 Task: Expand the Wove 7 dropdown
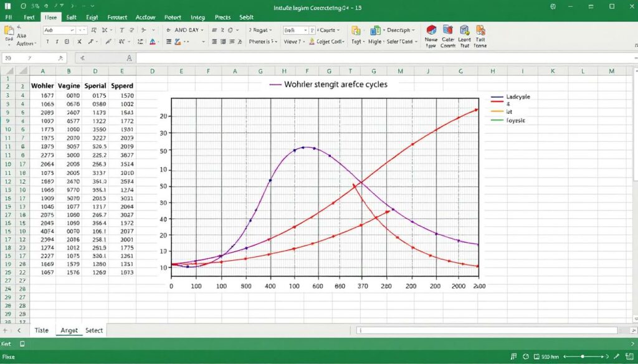(294, 42)
